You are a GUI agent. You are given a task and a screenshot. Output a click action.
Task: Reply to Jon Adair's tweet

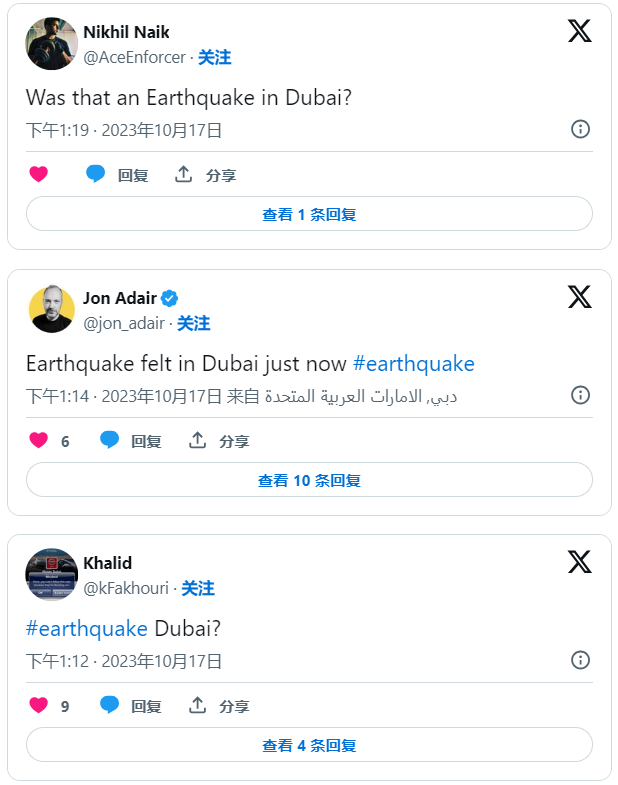(110, 441)
